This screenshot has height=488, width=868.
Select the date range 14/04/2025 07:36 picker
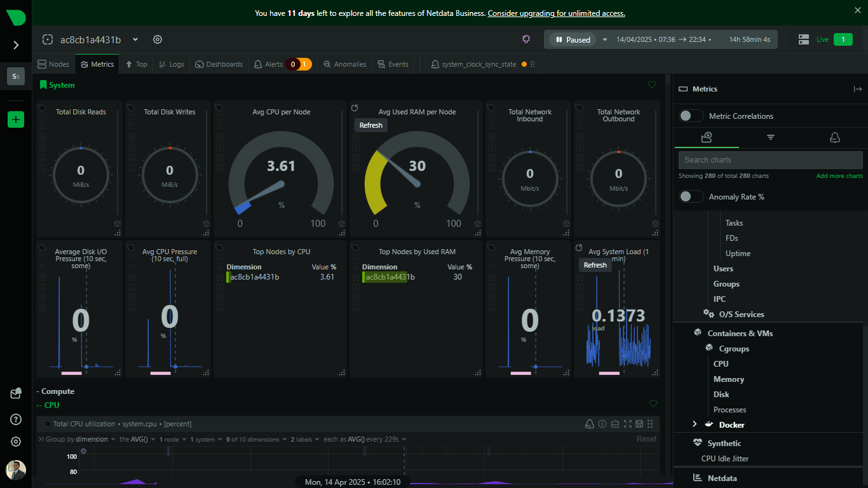point(665,39)
